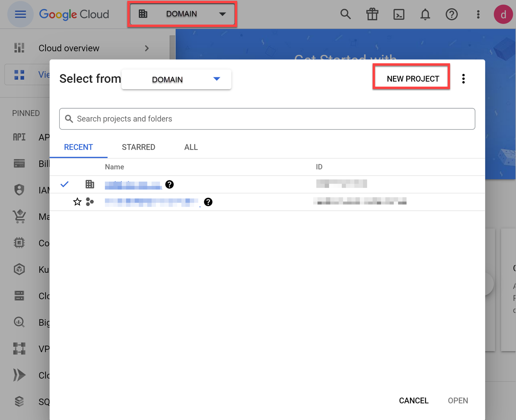Viewport: 516px width, 420px height.
Task: Click the NEW PROJECT button
Action: click(412, 79)
